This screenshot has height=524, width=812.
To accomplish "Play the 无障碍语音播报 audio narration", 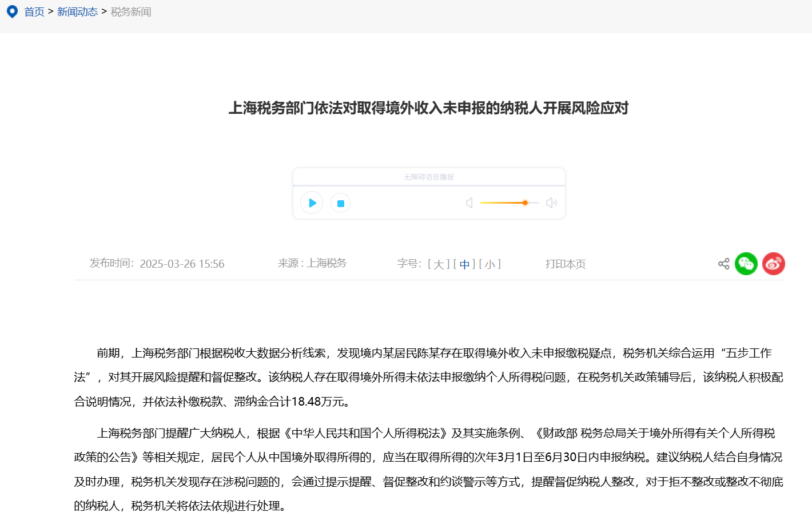I will 312,203.
